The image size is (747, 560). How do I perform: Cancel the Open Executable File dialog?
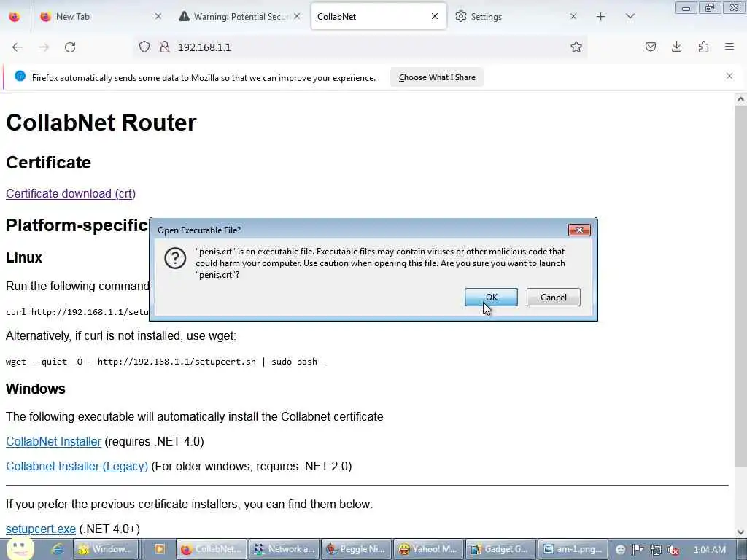tap(553, 297)
